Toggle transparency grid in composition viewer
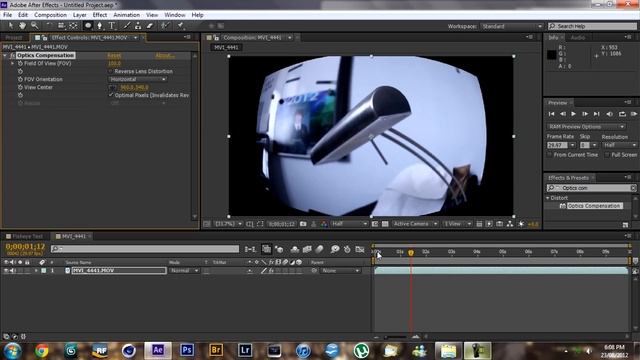640x360 pixels. (x=385, y=224)
